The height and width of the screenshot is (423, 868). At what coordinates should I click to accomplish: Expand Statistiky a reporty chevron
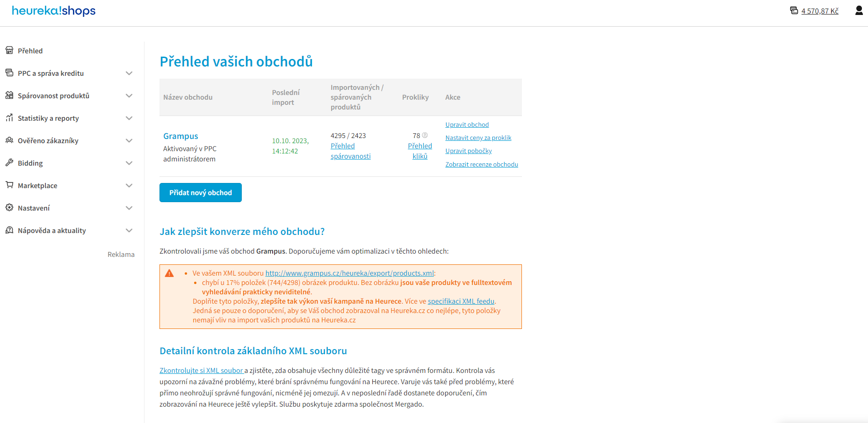(x=129, y=118)
